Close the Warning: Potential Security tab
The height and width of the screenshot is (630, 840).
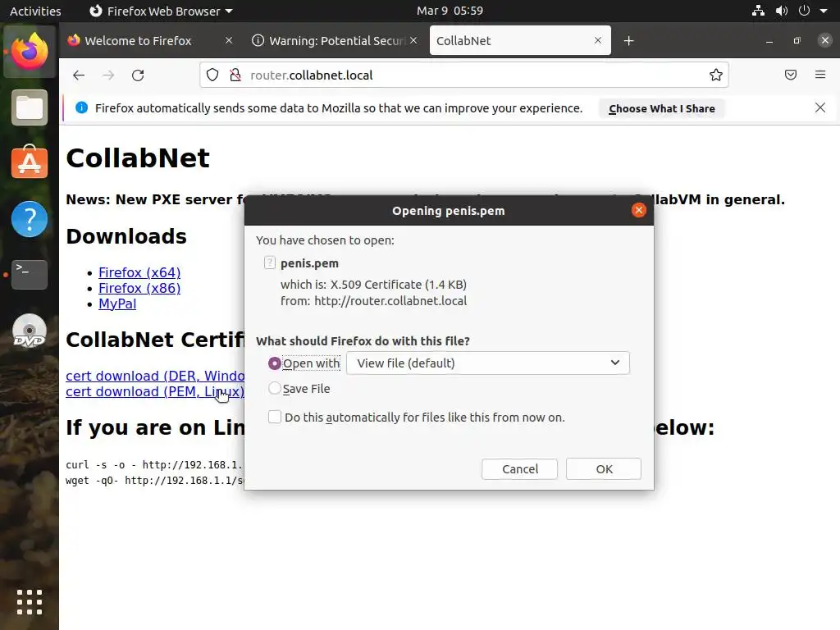(x=413, y=40)
